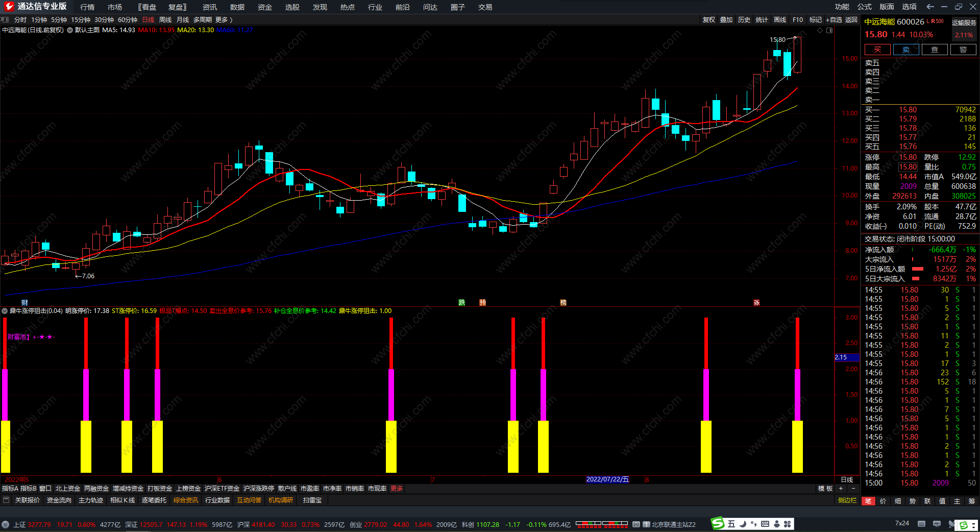Image resolution: width=980 pixels, height=532 pixels.
Task: Click the icon left of 关联报价
Action: click(x=7, y=500)
